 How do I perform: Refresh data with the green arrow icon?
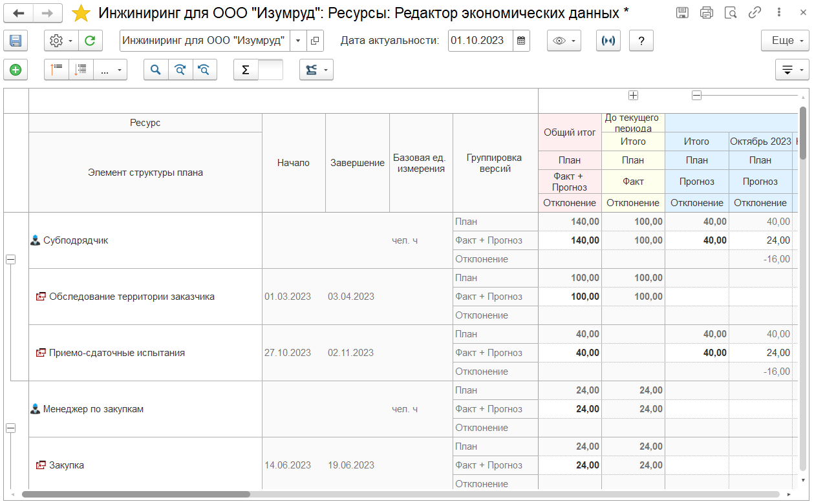(90, 41)
